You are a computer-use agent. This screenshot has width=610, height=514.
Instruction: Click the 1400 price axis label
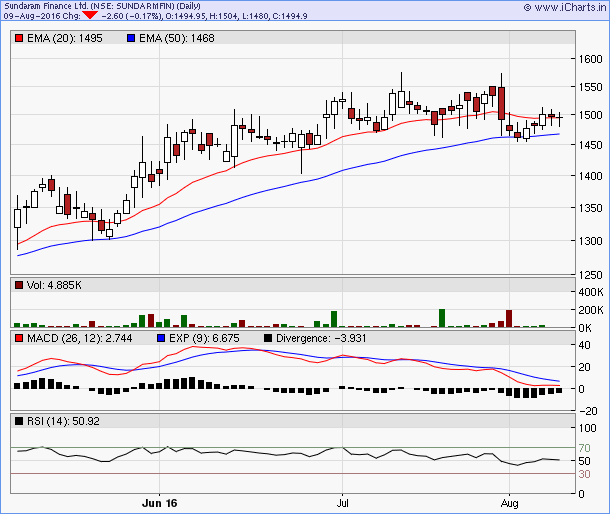[x=590, y=176]
